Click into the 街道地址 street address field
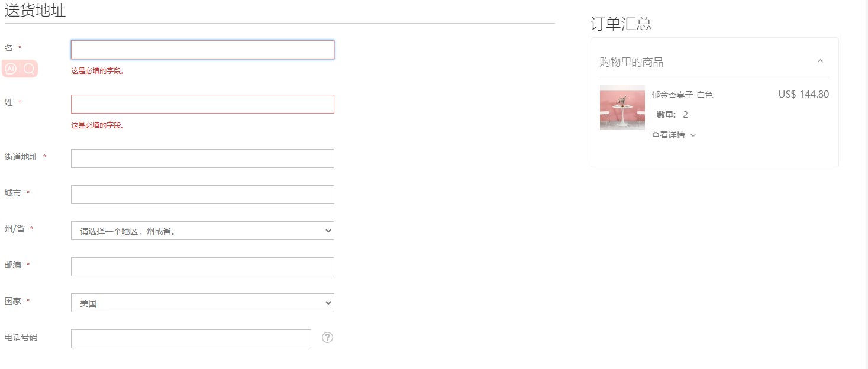This screenshot has width=868, height=369. [202, 158]
